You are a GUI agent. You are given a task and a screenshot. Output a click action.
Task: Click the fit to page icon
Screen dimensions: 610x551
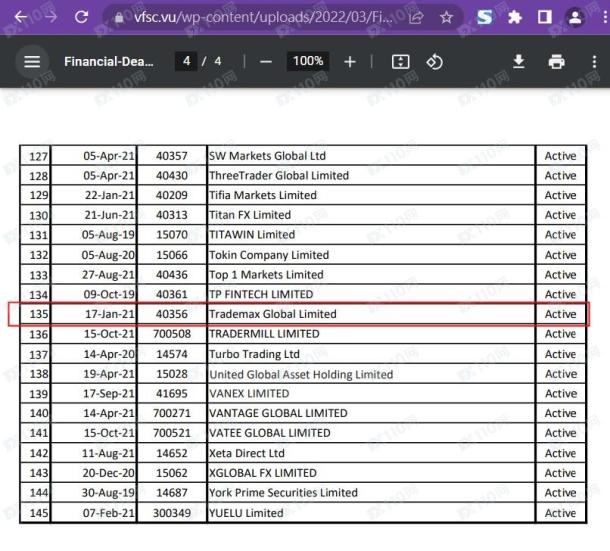pos(400,61)
